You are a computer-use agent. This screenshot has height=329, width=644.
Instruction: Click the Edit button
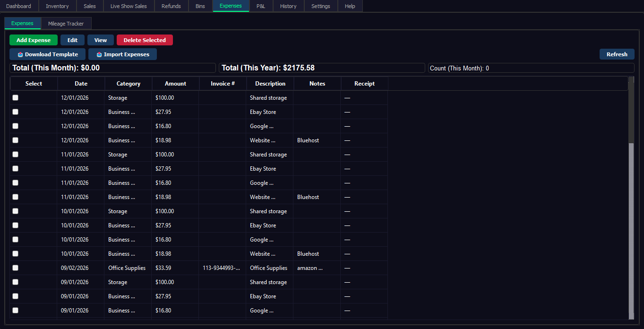[72, 40]
